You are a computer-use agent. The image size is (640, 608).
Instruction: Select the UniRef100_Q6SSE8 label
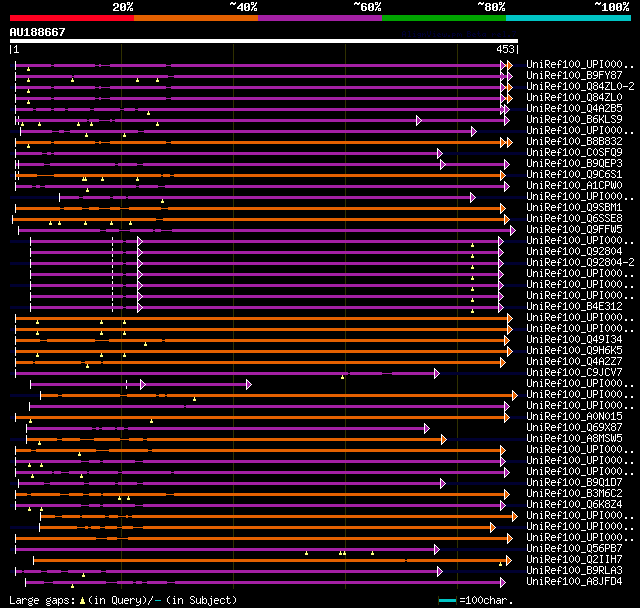pos(574,219)
